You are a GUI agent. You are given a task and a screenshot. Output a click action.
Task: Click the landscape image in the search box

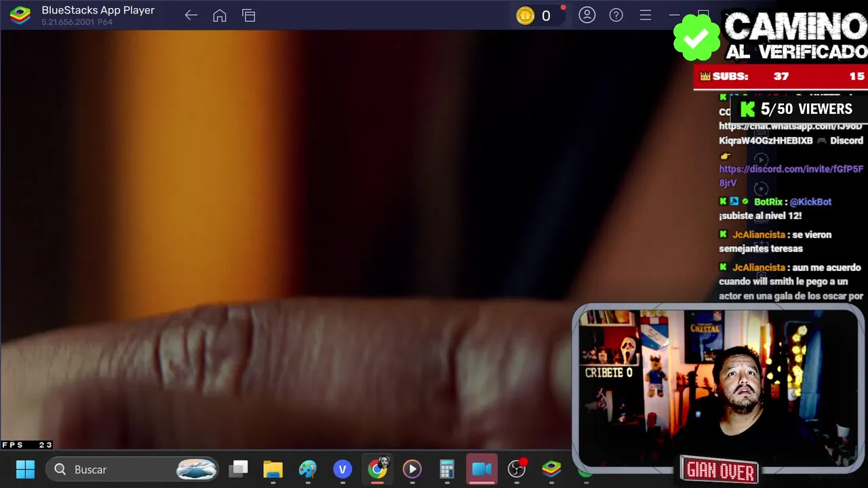click(x=197, y=469)
